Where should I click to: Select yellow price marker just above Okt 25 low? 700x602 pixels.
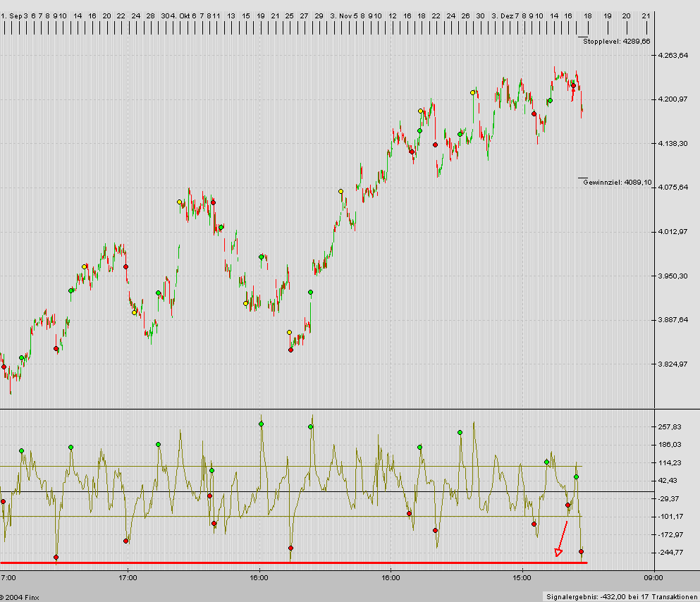(289, 333)
